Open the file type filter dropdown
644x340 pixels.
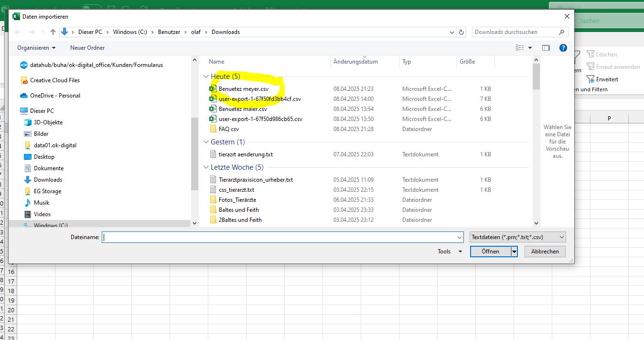[517, 237]
